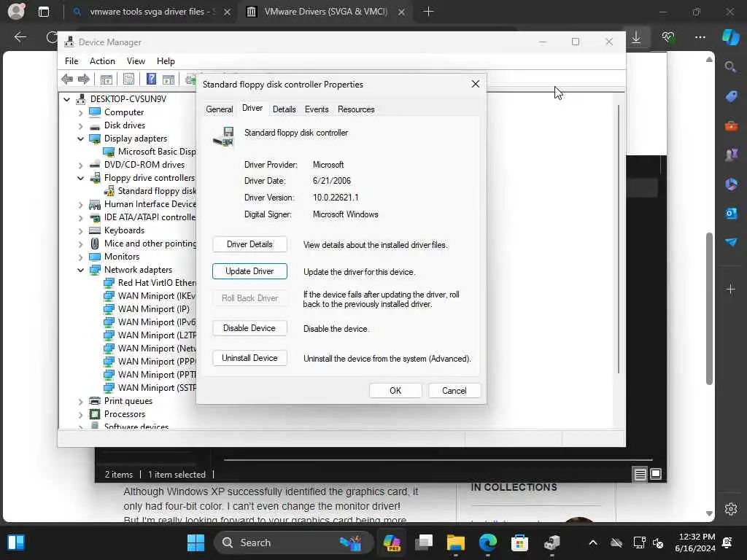This screenshot has width=747, height=560.
Task: Open the Tools briefcase icon in Edge sidebar
Action: [731, 125]
